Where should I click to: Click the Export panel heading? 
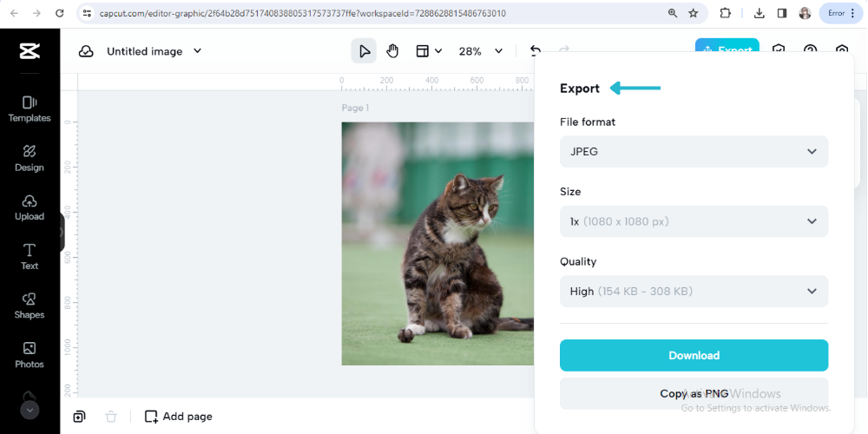[x=580, y=89]
